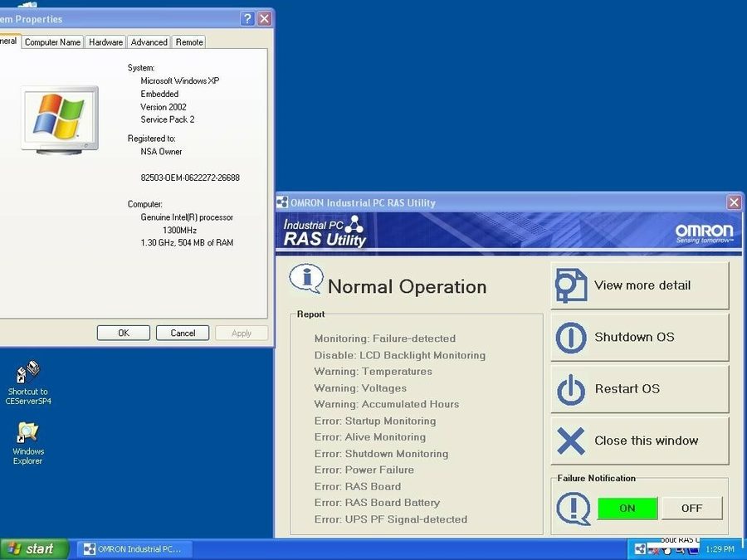Image resolution: width=747 pixels, height=560 pixels.
Task: Open the Windows start menu
Action: click(x=33, y=549)
